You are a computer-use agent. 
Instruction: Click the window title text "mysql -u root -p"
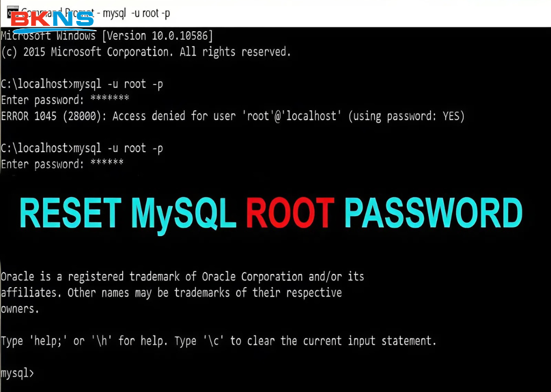[x=136, y=13]
